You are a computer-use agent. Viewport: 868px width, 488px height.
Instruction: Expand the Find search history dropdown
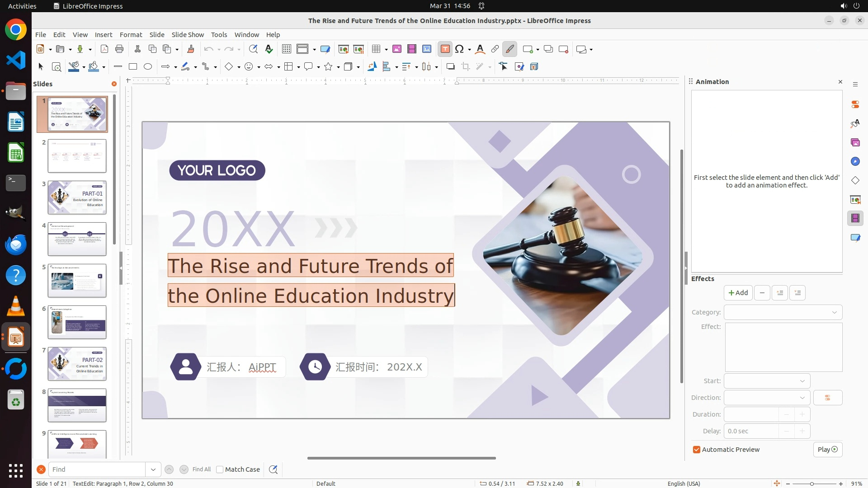coord(153,469)
